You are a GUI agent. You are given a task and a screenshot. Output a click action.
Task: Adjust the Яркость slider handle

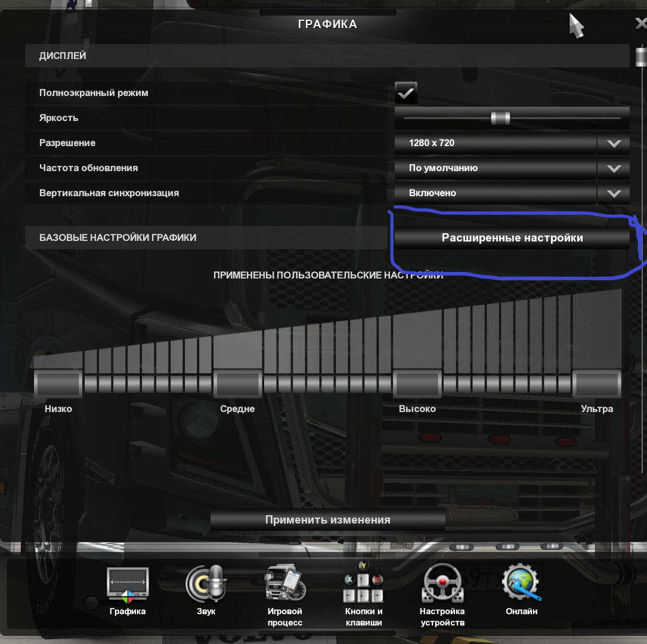tap(500, 118)
